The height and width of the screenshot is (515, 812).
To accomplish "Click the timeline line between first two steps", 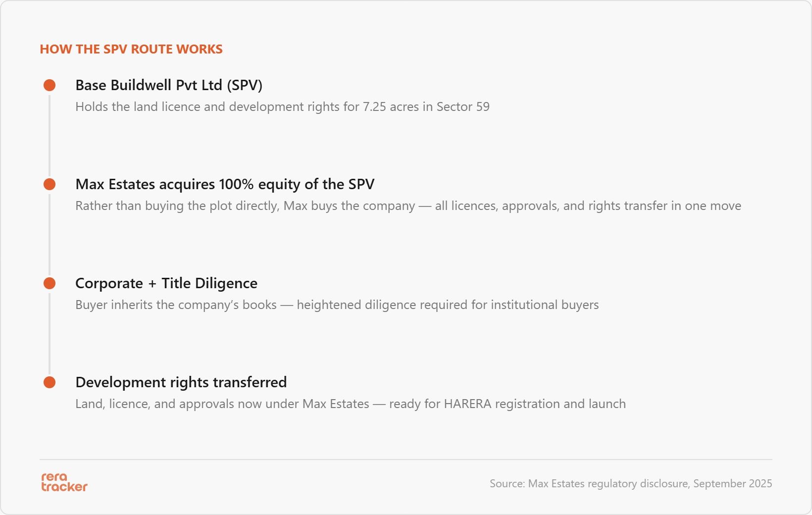I will point(50,135).
